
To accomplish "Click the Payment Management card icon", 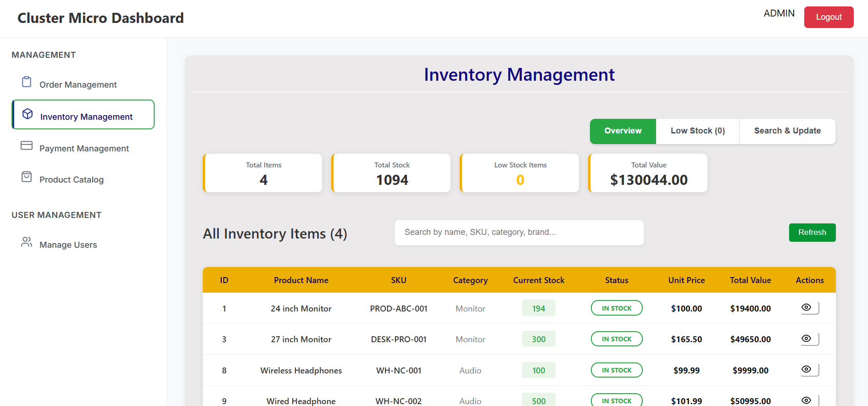I will pos(27,146).
